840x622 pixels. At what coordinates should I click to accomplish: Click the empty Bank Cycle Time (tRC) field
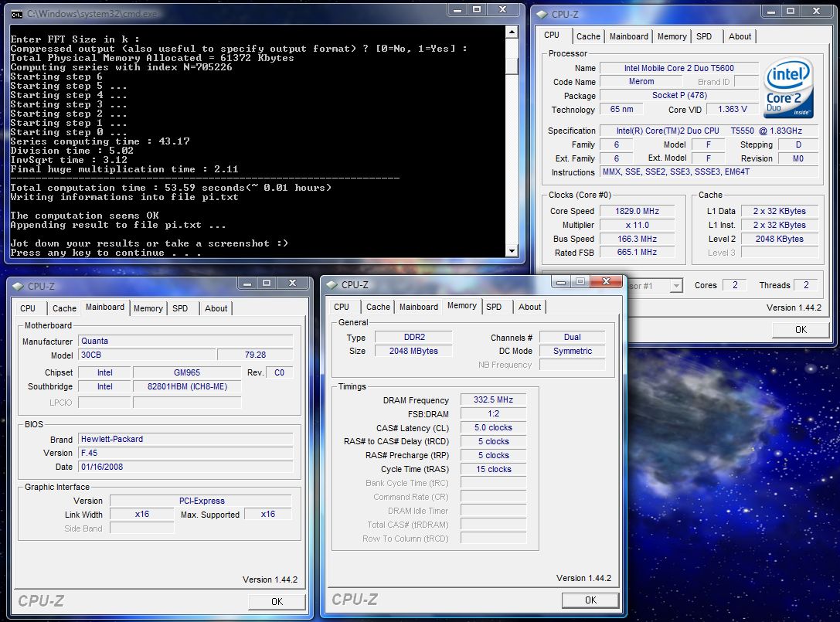point(493,483)
